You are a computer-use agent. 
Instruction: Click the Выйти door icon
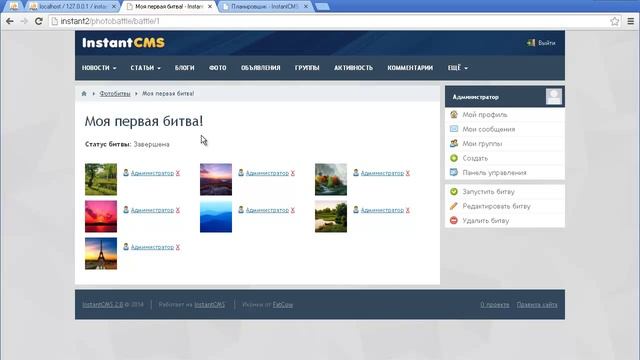(531, 43)
